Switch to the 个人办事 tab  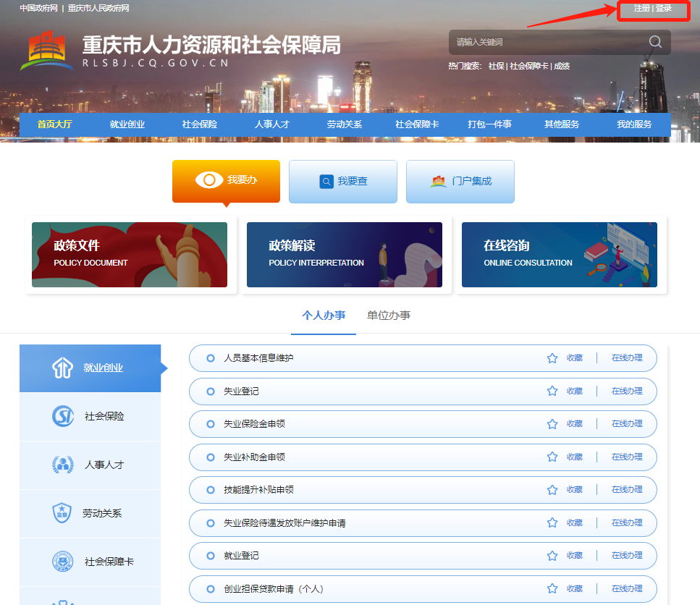324,316
